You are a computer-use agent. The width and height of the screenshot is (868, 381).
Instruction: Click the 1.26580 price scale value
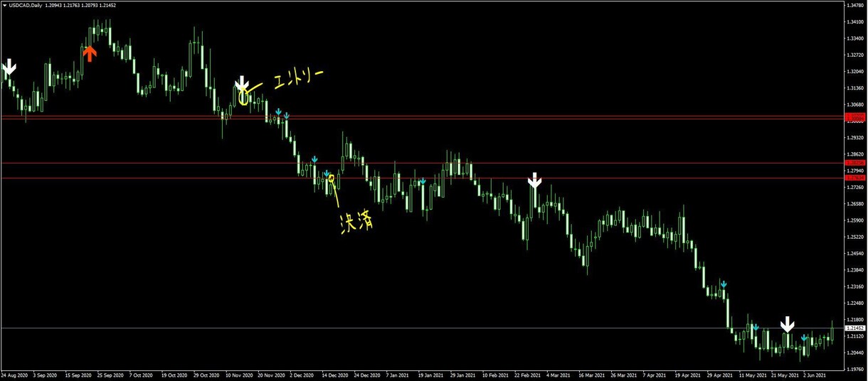click(855, 204)
